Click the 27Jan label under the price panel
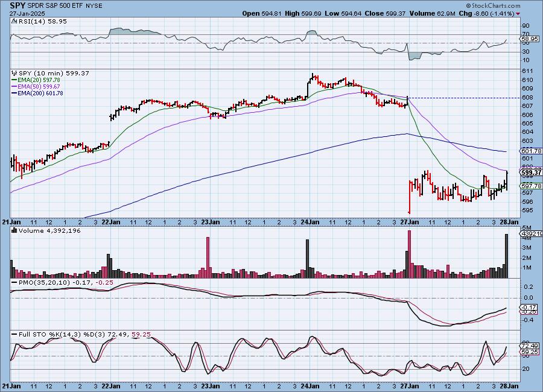 (409, 222)
